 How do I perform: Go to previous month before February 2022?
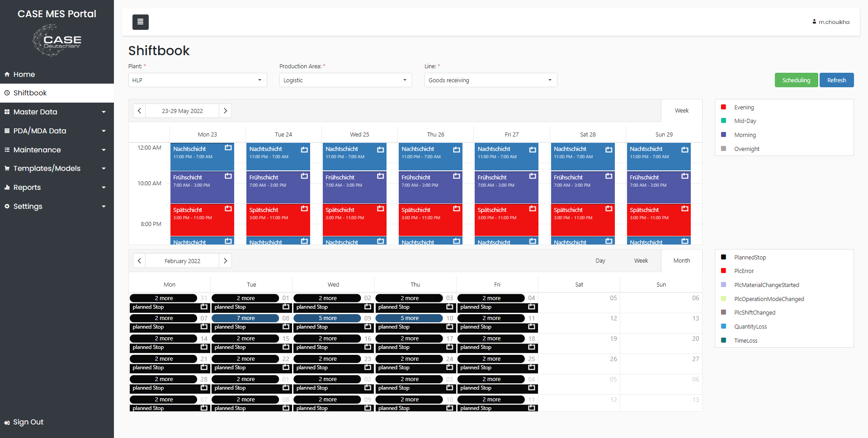[139, 261]
